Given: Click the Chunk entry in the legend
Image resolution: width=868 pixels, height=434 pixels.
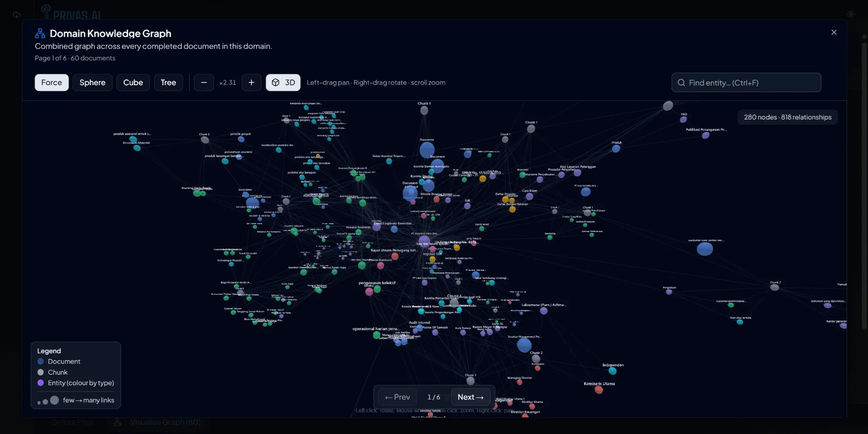Looking at the screenshot, I should 53,372.
